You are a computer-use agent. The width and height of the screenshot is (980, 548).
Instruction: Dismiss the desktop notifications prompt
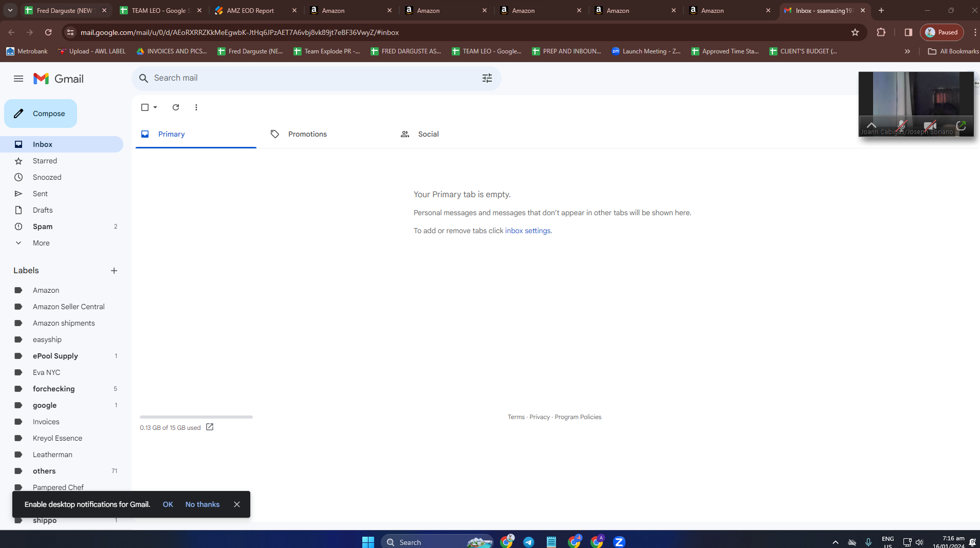[237, 504]
